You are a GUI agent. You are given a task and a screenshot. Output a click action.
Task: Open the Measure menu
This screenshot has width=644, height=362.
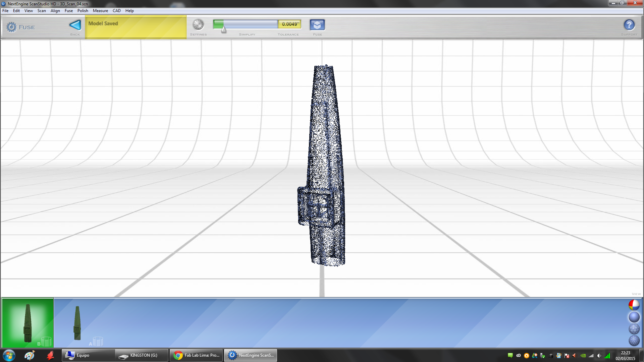[x=100, y=11]
